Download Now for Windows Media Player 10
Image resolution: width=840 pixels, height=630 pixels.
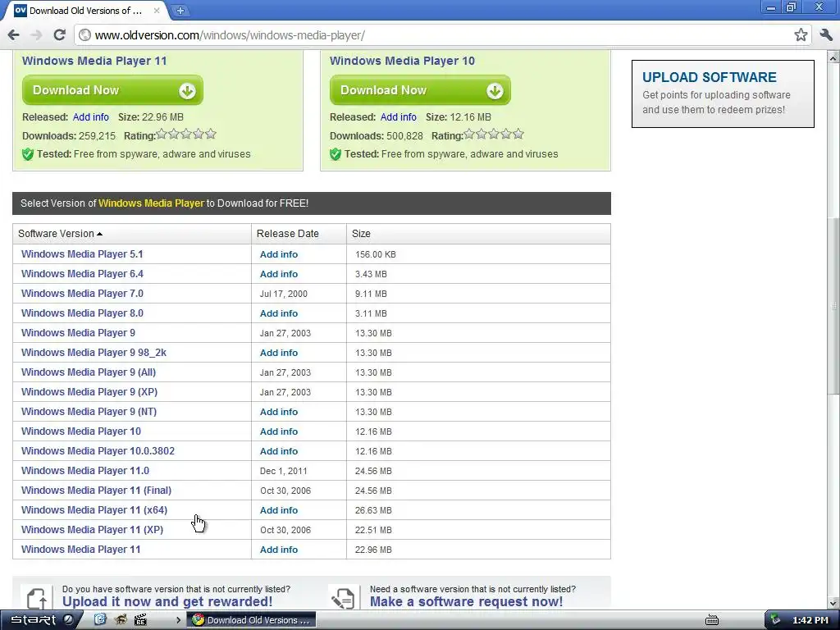420,90
